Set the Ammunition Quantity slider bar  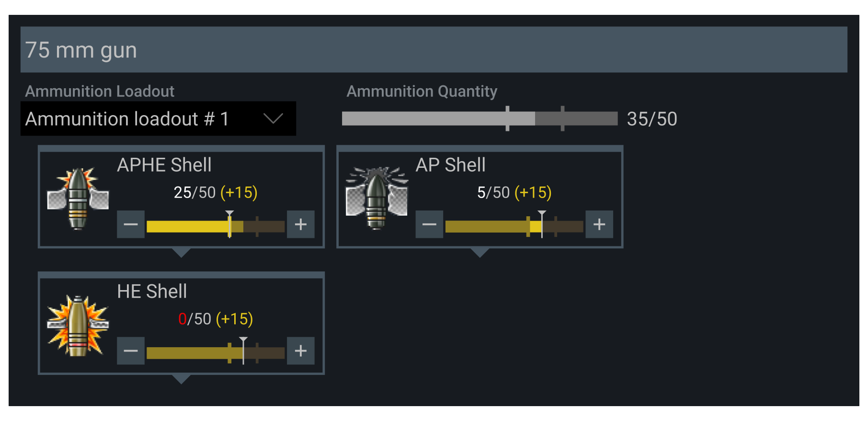[480, 118]
